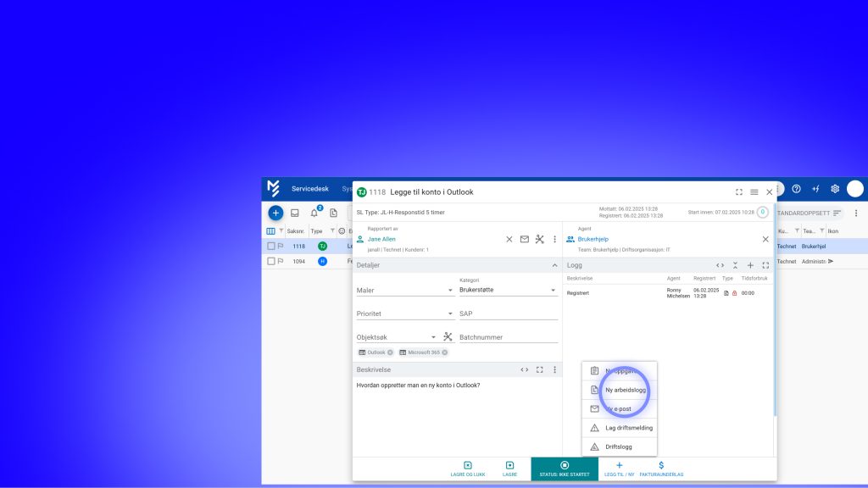
Task: Open the object relations icon beside Objektsøk
Action: [448, 336]
